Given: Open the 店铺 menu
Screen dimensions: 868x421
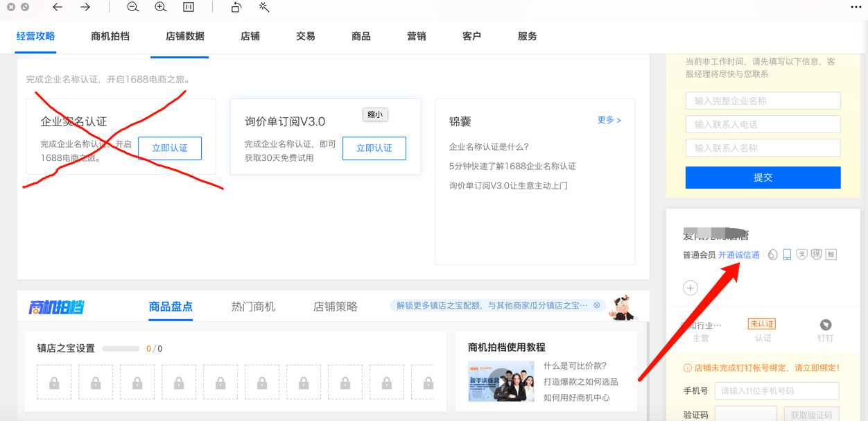Looking at the screenshot, I should coord(250,36).
